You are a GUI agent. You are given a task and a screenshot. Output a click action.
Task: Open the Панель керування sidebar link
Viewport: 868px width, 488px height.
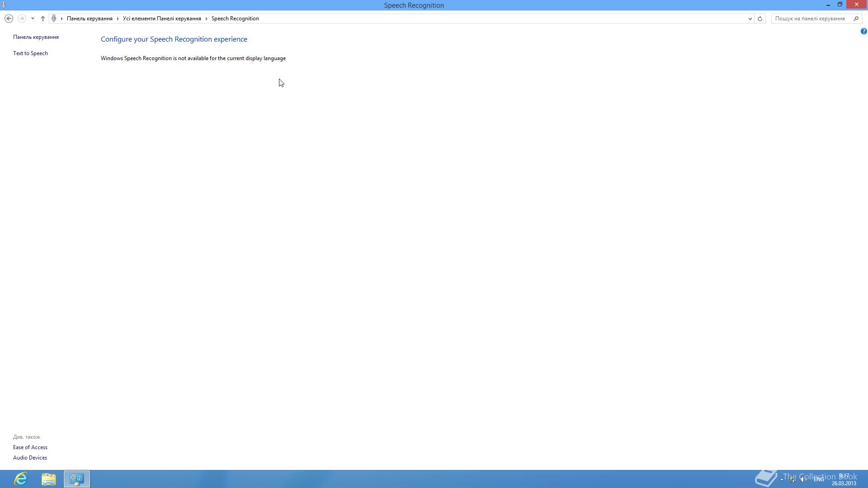tap(36, 37)
